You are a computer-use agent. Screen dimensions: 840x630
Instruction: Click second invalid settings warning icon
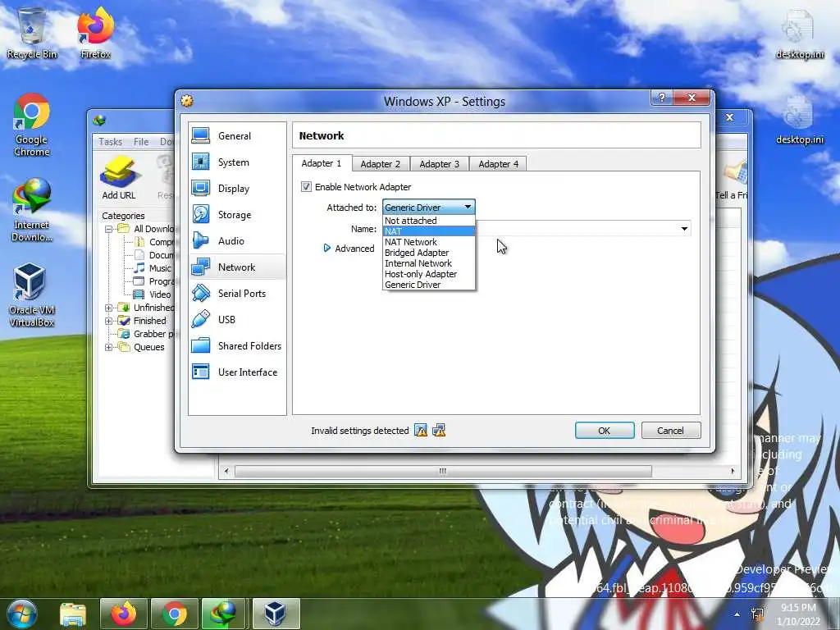point(439,431)
